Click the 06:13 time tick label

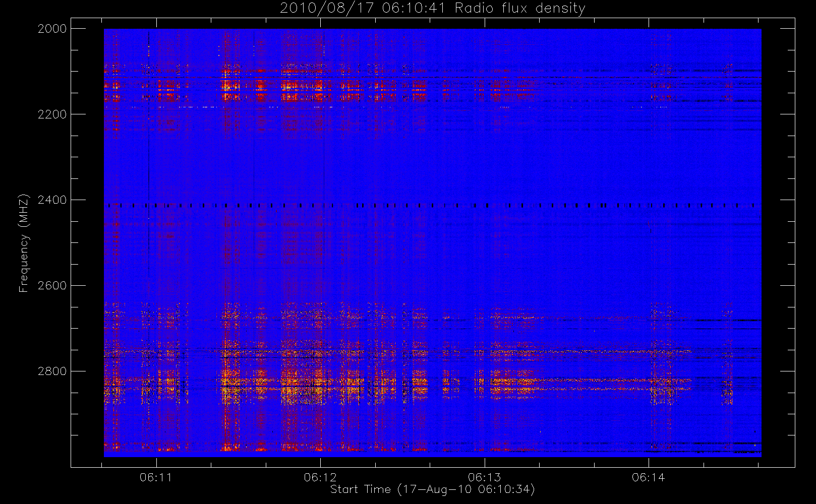point(485,477)
